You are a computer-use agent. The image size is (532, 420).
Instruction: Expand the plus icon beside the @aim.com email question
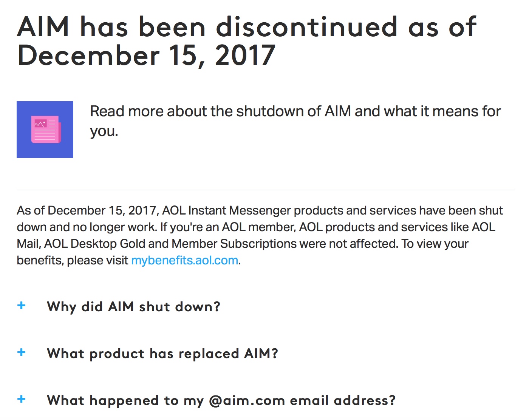(x=22, y=399)
